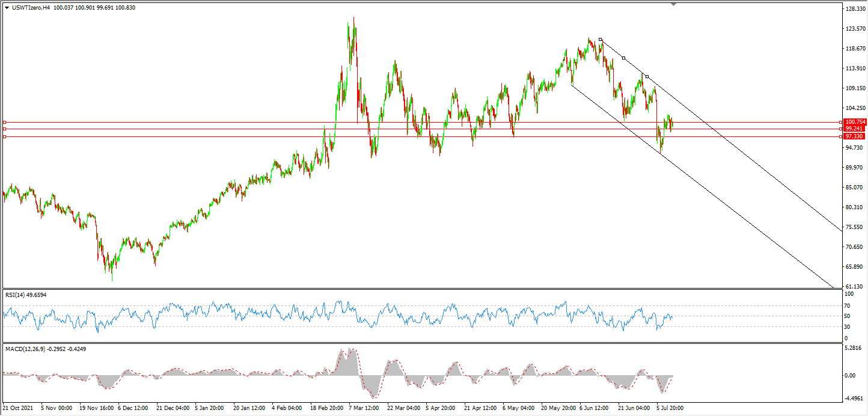Click the red 97.330 price label
The width and height of the screenshot is (868, 416).
[854, 136]
